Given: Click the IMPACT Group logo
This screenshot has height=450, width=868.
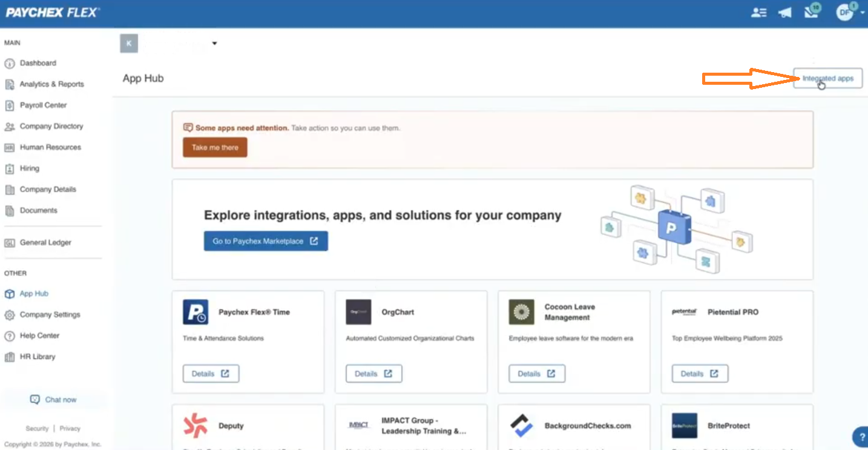Looking at the screenshot, I should point(359,425).
